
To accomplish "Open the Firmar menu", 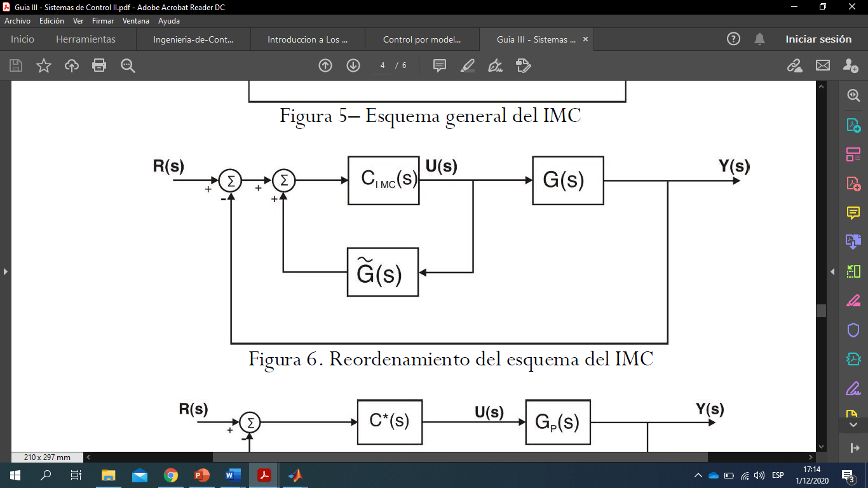I will [103, 20].
